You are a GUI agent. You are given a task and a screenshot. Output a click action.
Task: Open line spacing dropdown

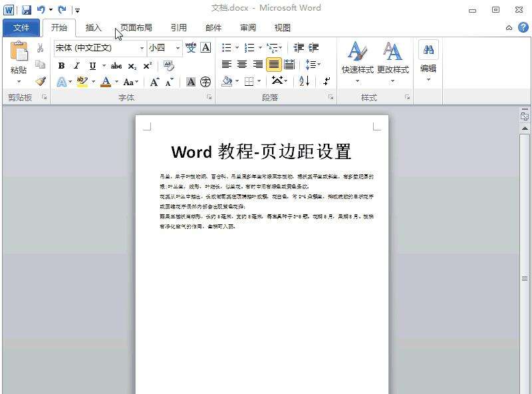pyautogui.click(x=313, y=64)
